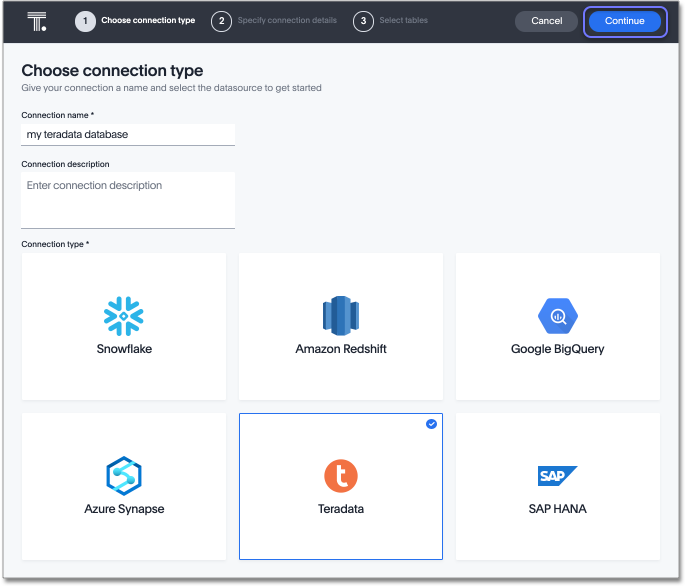Click the ThoughtSpot logo in header
The height and width of the screenshot is (587, 686).
38,21
